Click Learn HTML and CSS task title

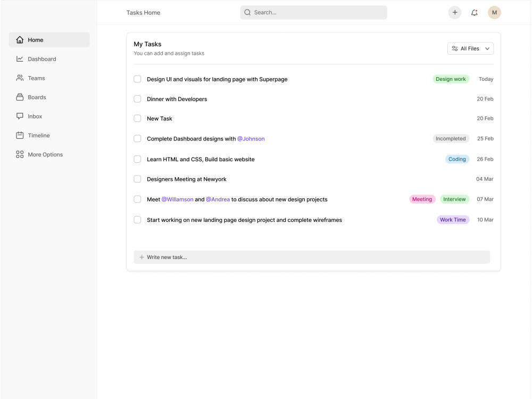point(201,160)
